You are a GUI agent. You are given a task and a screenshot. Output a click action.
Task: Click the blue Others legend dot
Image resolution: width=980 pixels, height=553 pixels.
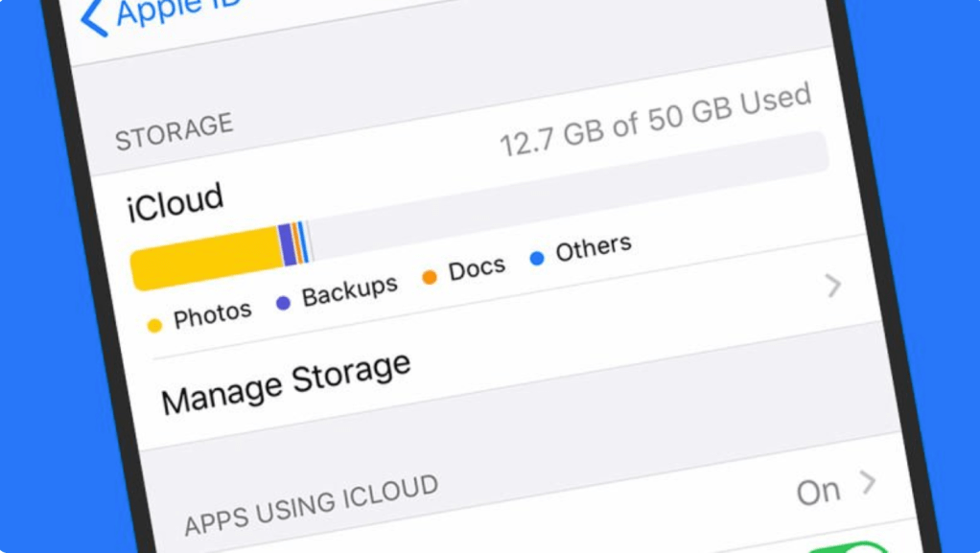[537, 258]
